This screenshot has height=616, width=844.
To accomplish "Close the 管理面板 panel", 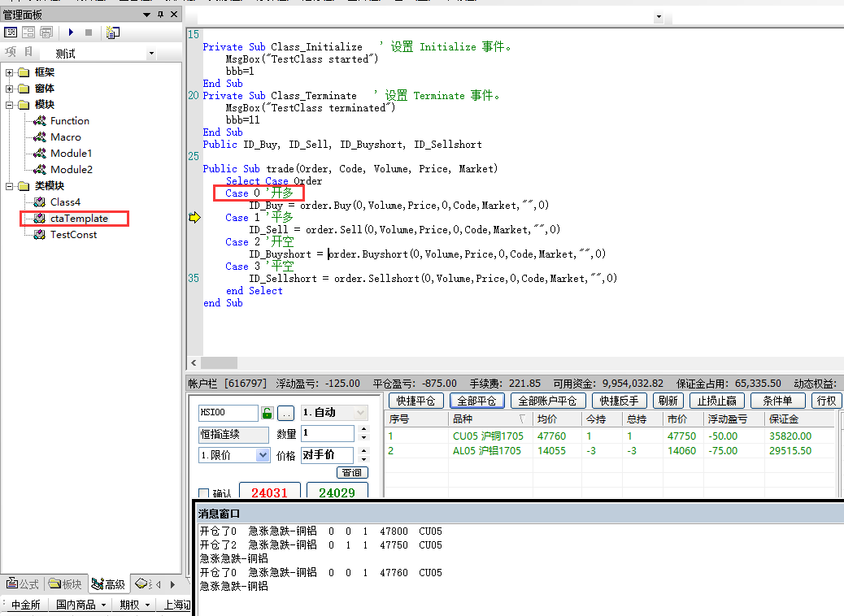I will 174,15.
